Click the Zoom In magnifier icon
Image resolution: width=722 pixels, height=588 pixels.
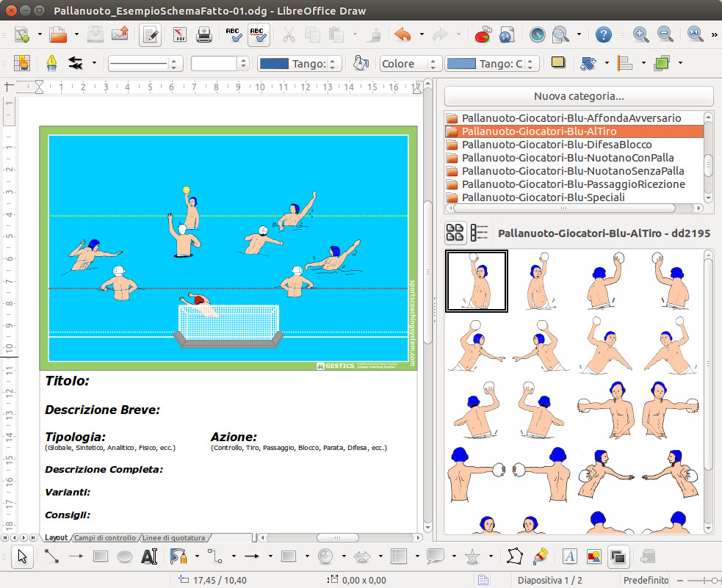pyautogui.click(x=640, y=34)
